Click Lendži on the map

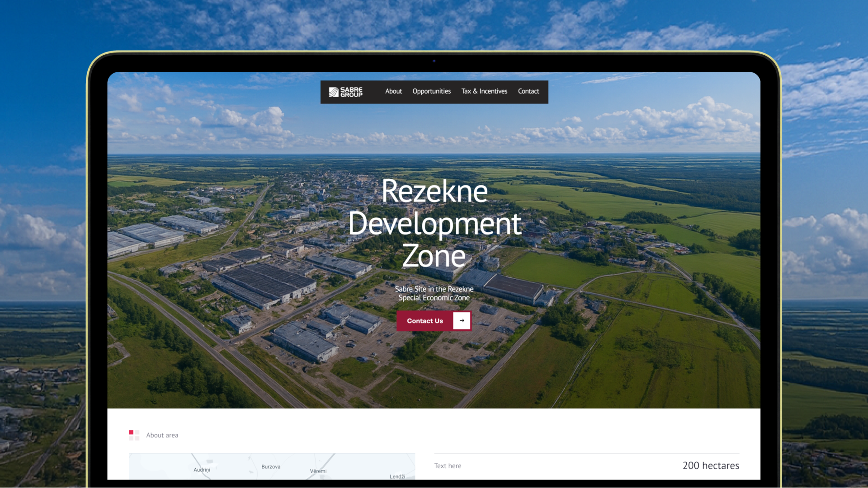397,476
